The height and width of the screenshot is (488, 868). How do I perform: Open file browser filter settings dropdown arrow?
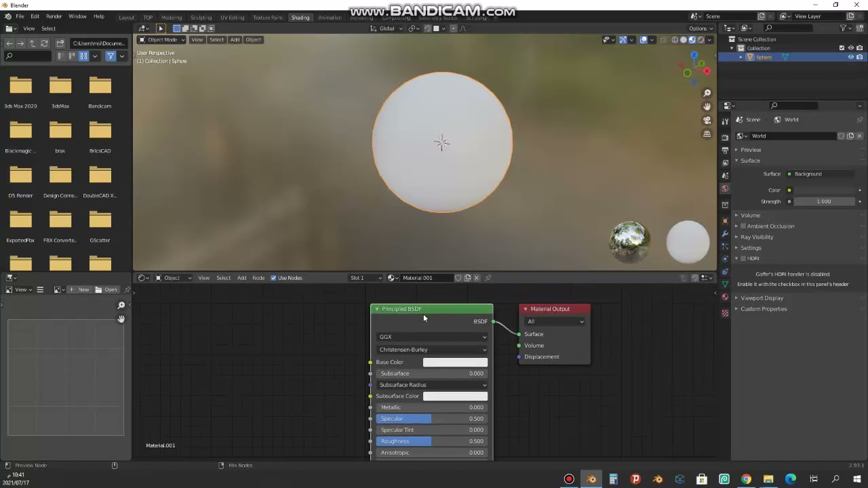[x=122, y=56]
